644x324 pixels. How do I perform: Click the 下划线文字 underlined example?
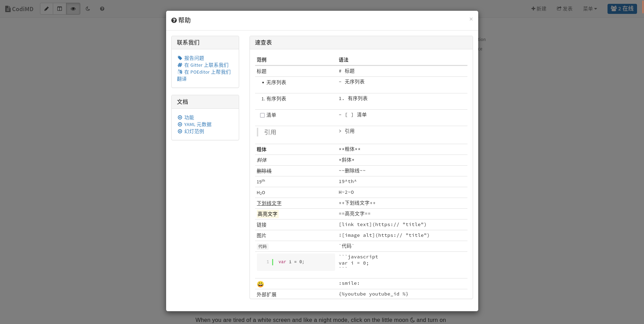pyautogui.click(x=269, y=203)
